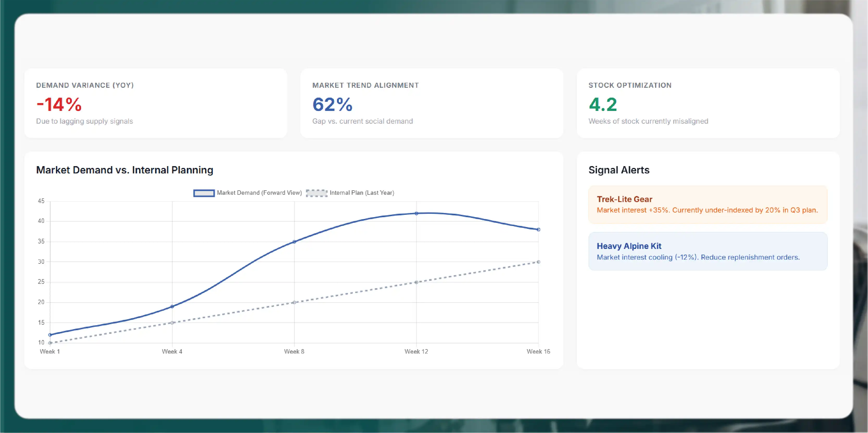This screenshot has width=868, height=433.
Task: Click the Week 4 internal plan data point
Action: pyautogui.click(x=172, y=323)
